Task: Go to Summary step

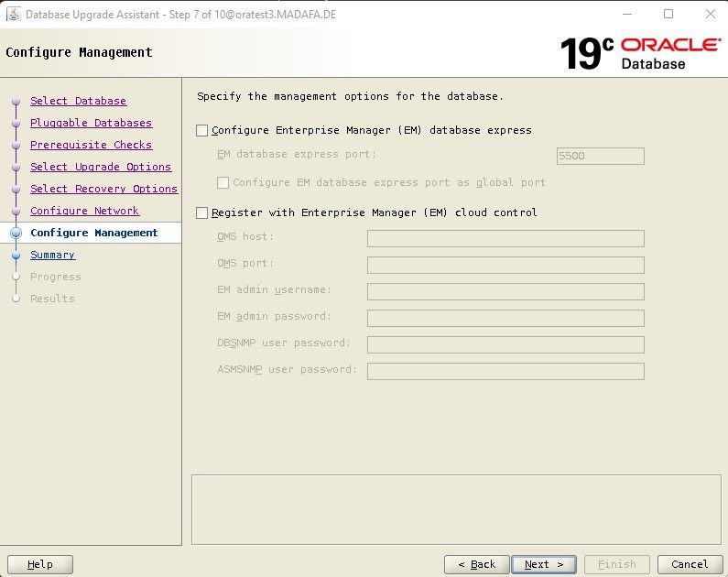Action: 52,255
